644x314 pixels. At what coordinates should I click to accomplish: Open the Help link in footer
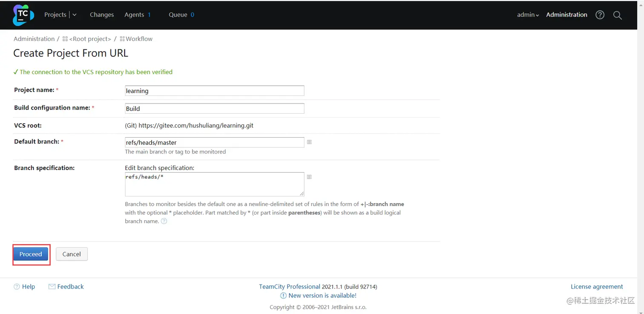(29, 287)
